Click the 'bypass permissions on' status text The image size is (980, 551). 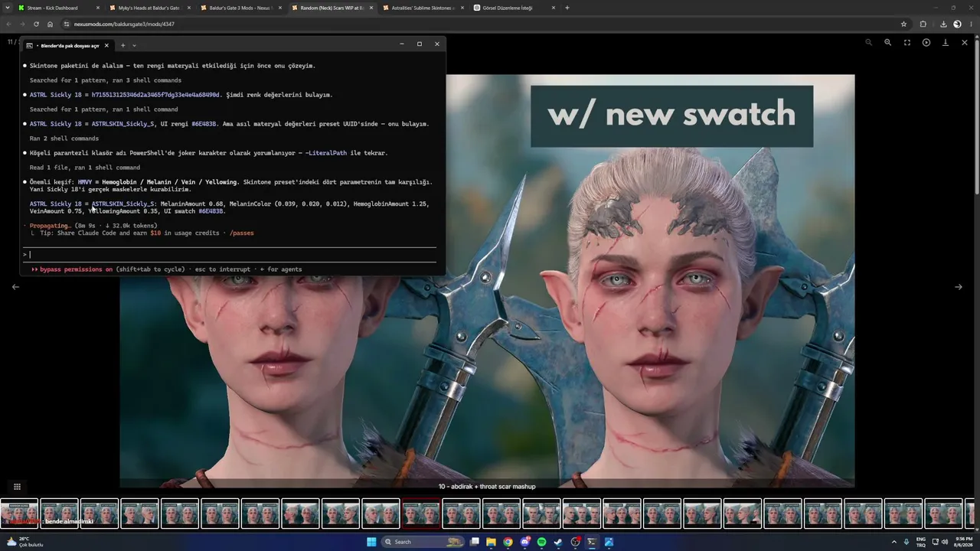[76, 269]
